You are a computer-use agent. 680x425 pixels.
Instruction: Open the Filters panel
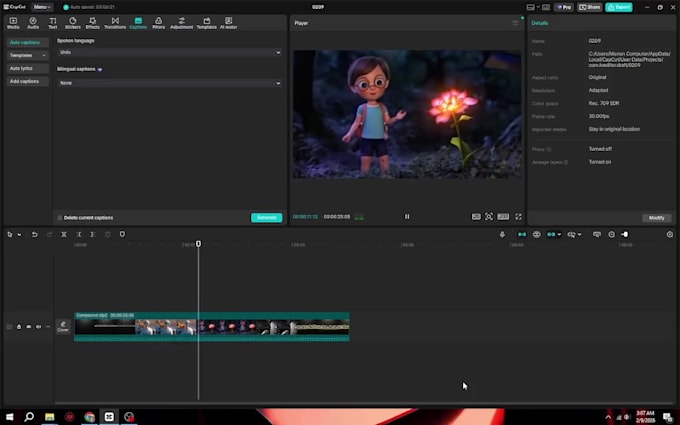[158, 23]
